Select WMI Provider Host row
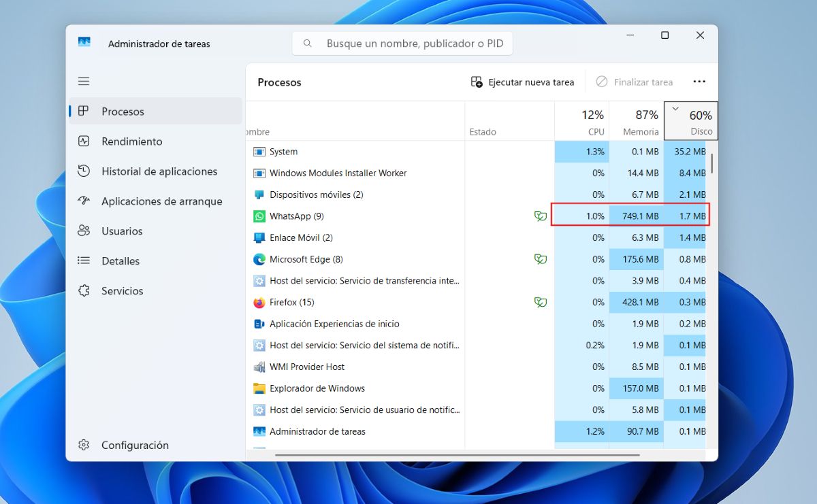The width and height of the screenshot is (817, 504). click(477, 367)
